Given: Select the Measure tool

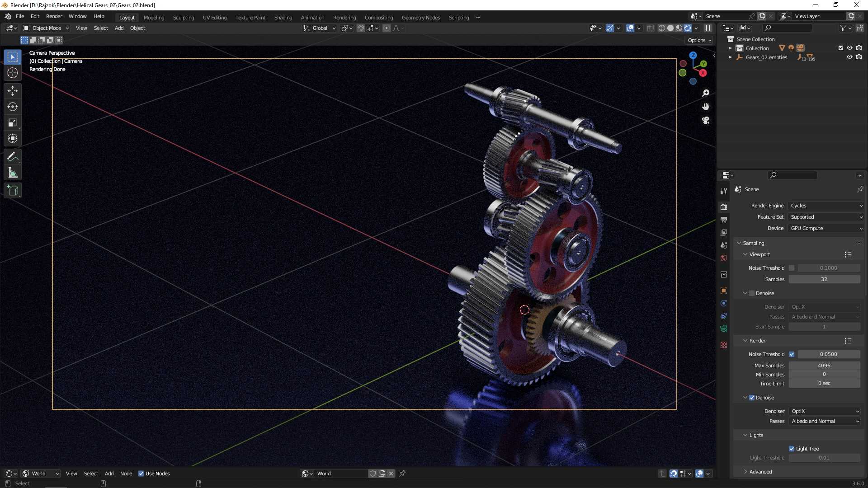Looking at the screenshot, I should (x=13, y=173).
